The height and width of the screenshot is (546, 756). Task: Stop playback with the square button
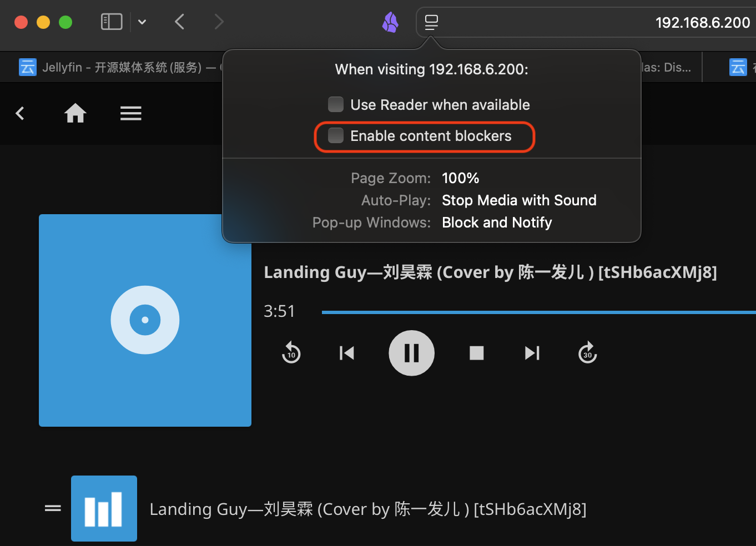477,353
